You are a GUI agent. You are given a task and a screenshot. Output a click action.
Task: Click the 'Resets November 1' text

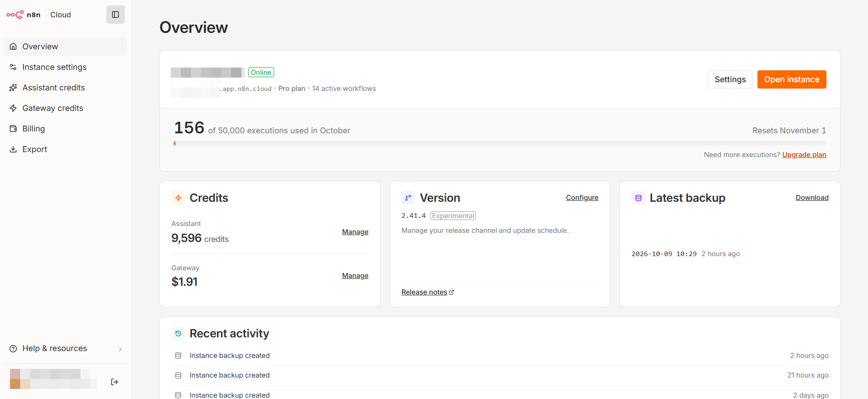click(x=789, y=131)
